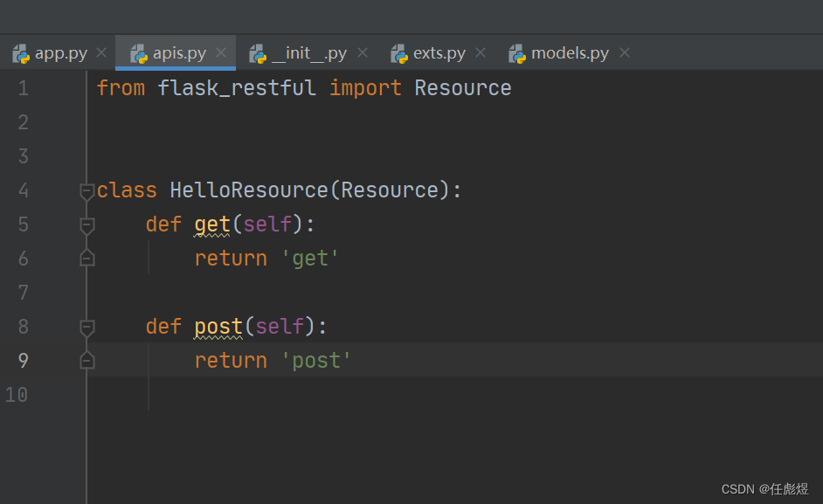823x504 pixels.
Task: Click the self parameter of the get method
Action: pyautogui.click(x=267, y=224)
